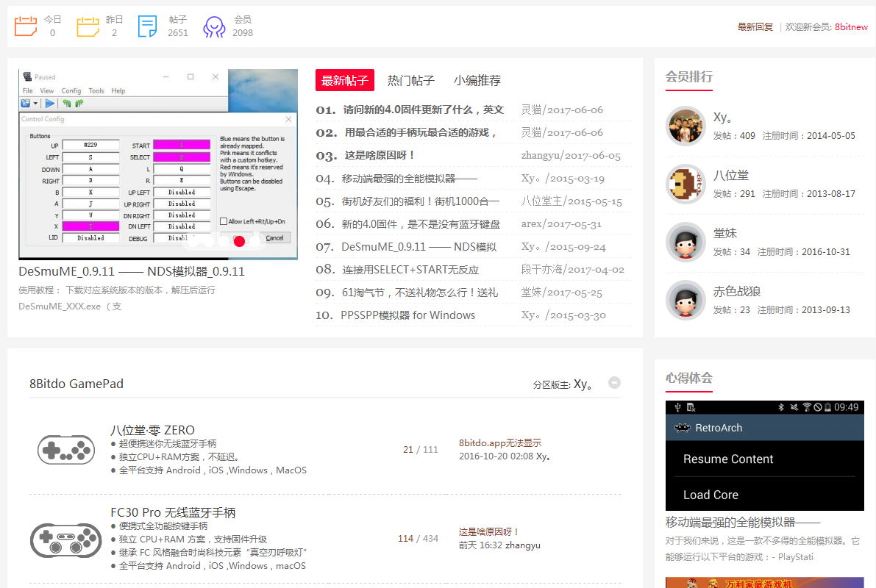Image resolution: width=876 pixels, height=588 pixels.
Task: Open post 08 连接用SELECT+START无反应
Action: pyautogui.click(x=410, y=270)
